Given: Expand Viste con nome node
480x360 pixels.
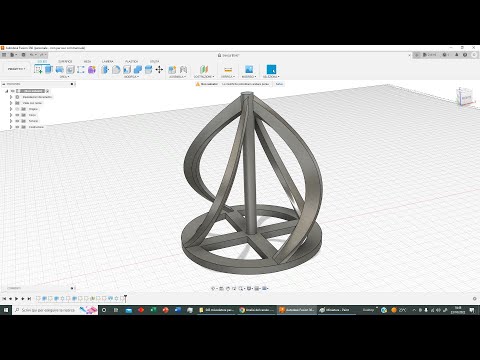Looking at the screenshot, I should click(11, 103).
